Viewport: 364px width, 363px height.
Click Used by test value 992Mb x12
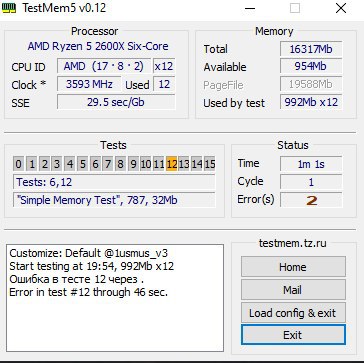311,102
